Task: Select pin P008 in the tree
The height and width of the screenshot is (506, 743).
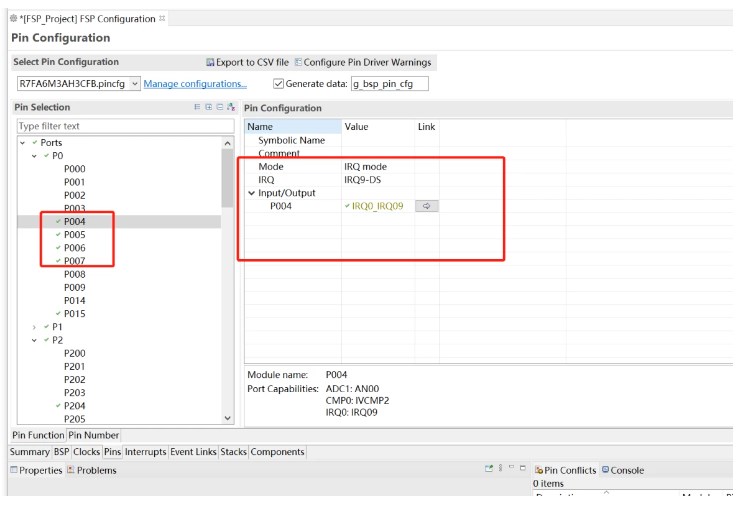Action: (75, 274)
